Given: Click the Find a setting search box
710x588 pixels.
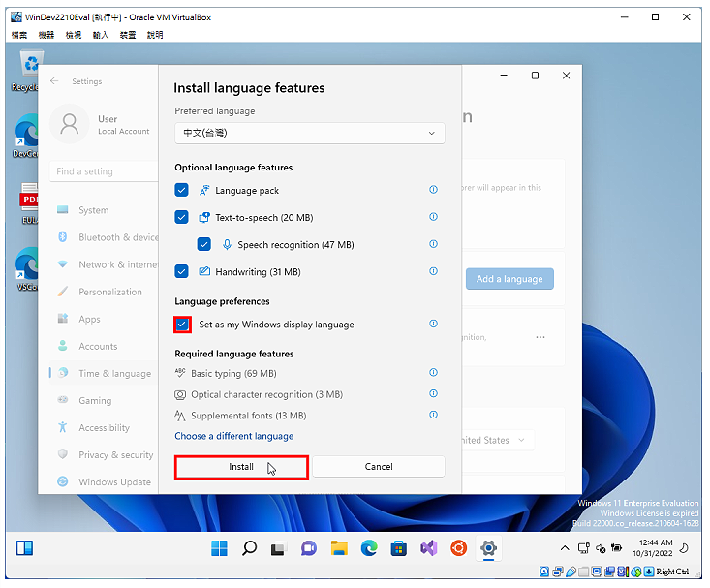Looking at the screenshot, I should coord(104,171).
